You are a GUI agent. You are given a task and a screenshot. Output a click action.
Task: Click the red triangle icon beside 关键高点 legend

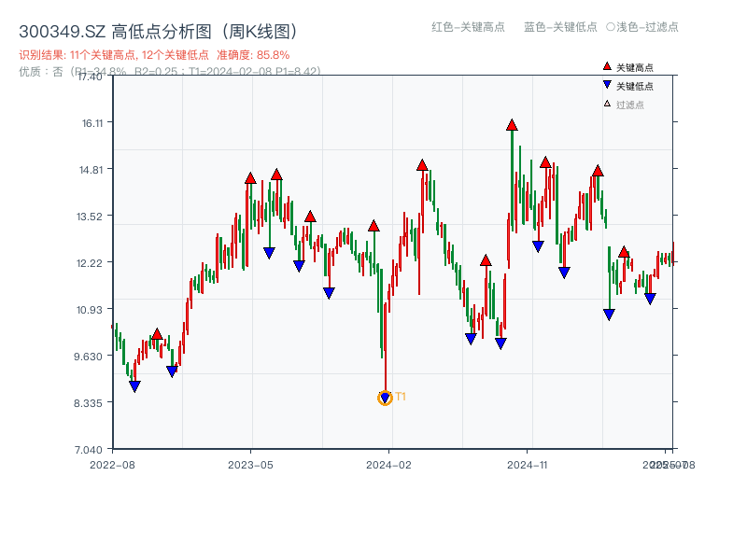click(607, 66)
